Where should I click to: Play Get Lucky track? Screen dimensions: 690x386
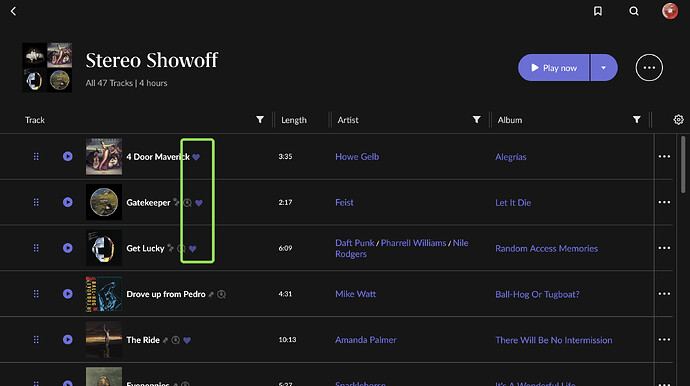point(67,248)
